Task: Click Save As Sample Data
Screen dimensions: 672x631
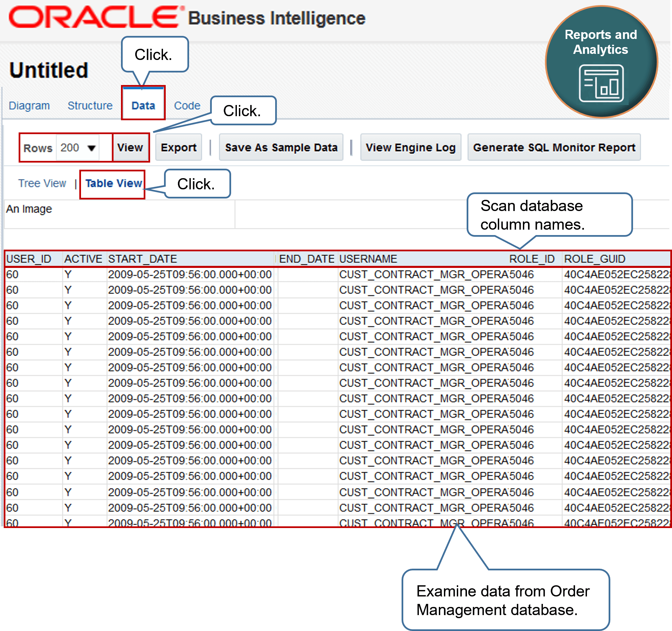Action: (281, 148)
